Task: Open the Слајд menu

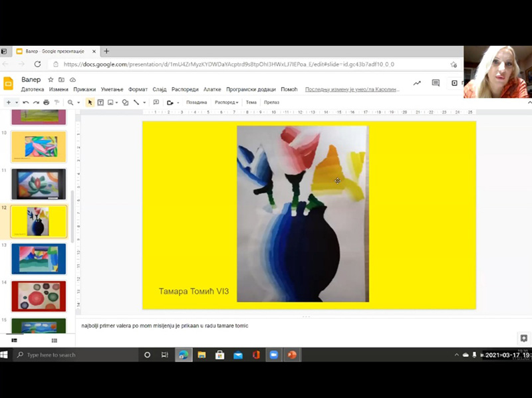Action: (x=160, y=90)
